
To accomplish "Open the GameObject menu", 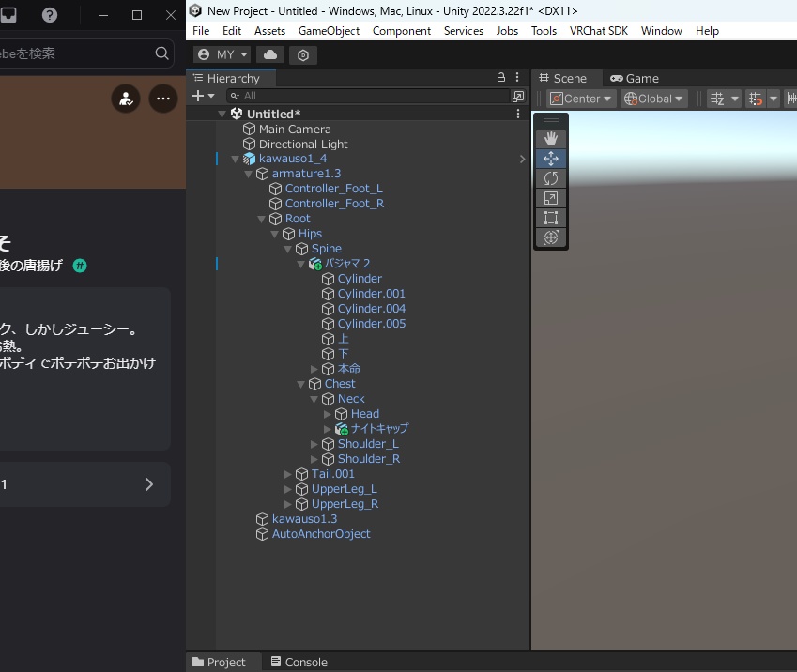I will click(x=329, y=31).
